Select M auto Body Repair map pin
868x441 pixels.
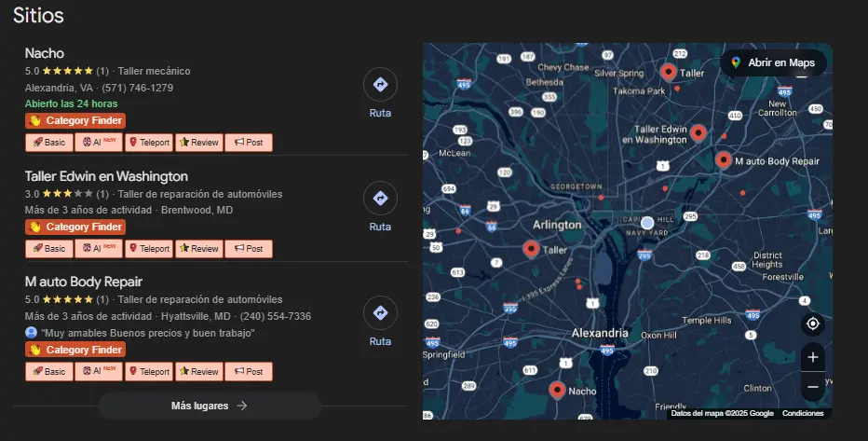[724, 159]
